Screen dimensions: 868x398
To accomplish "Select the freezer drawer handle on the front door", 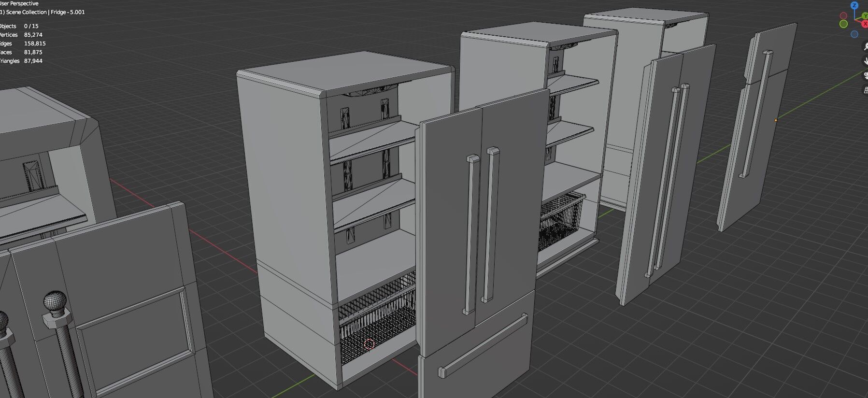I will pyautogui.click(x=483, y=346).
